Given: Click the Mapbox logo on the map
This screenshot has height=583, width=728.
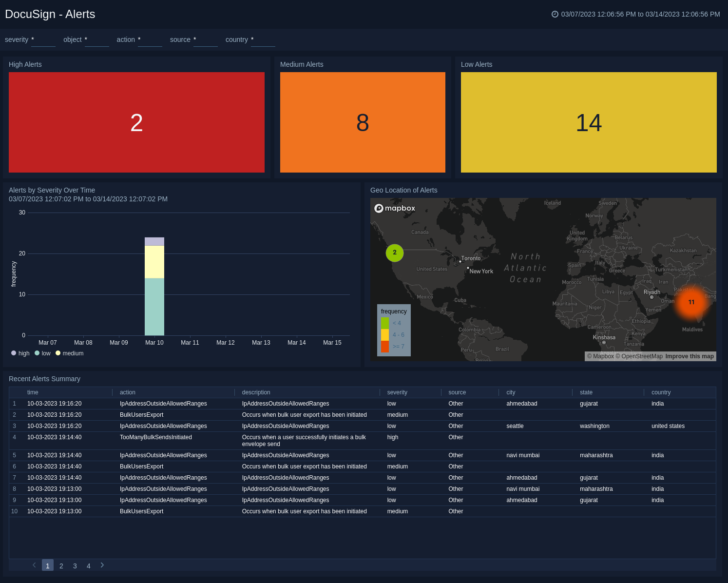Looking at the screenshot, I should (x=395, y=208).
